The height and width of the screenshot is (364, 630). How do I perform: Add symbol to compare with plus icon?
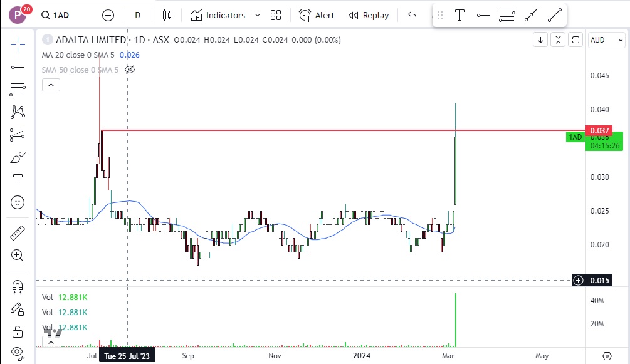[108, 15]
